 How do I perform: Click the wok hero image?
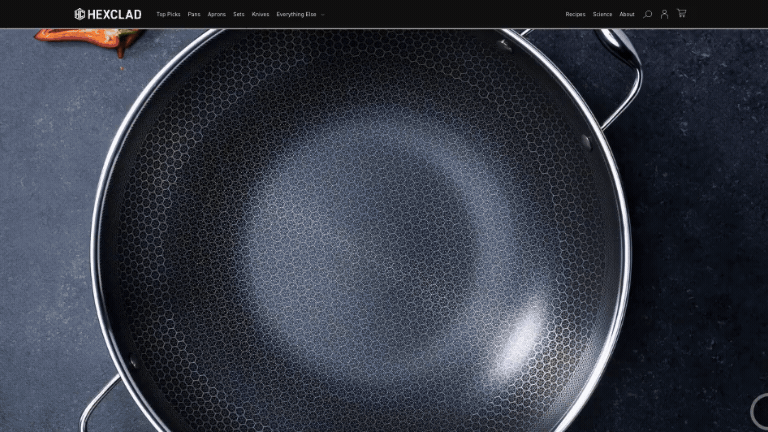384,230
